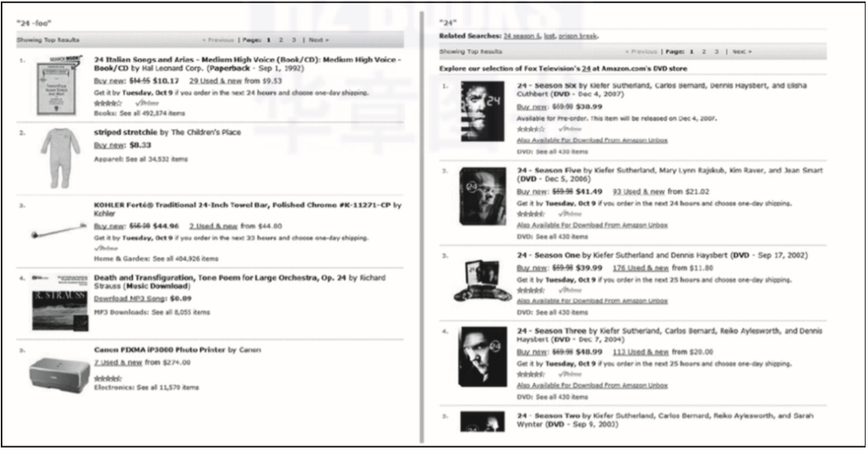Open '24 - Season Six' DVD title
This screenshot has width=868, height=450.
(547, 86)
